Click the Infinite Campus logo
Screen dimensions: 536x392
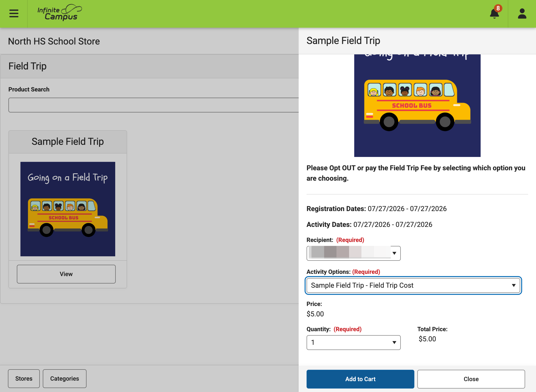tap(60, 12)
